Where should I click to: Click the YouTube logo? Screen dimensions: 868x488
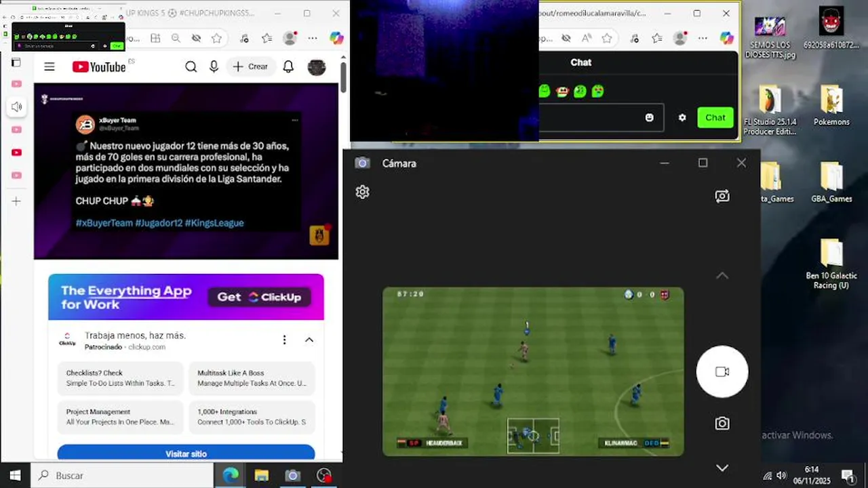(x=99, y=66)
